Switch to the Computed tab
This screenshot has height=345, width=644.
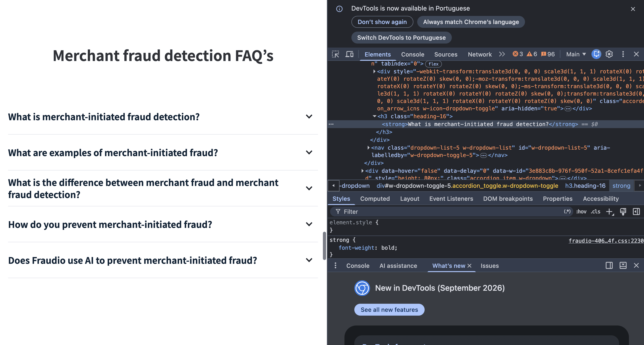375,199
